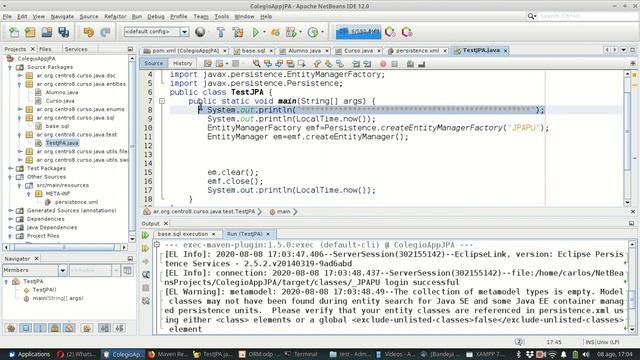This screenshot has height=360, width=640.
Task: Open the Tools menu
Action: 222,16
